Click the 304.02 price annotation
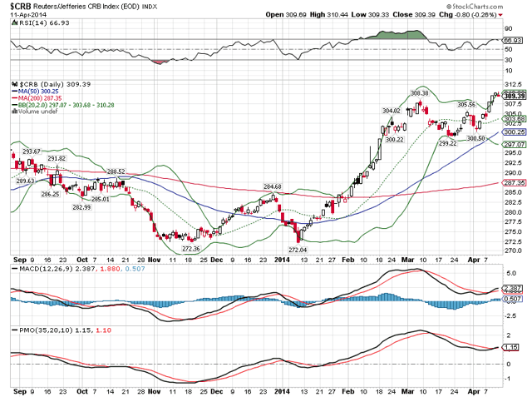532x397 pixels. coord(392,111)
